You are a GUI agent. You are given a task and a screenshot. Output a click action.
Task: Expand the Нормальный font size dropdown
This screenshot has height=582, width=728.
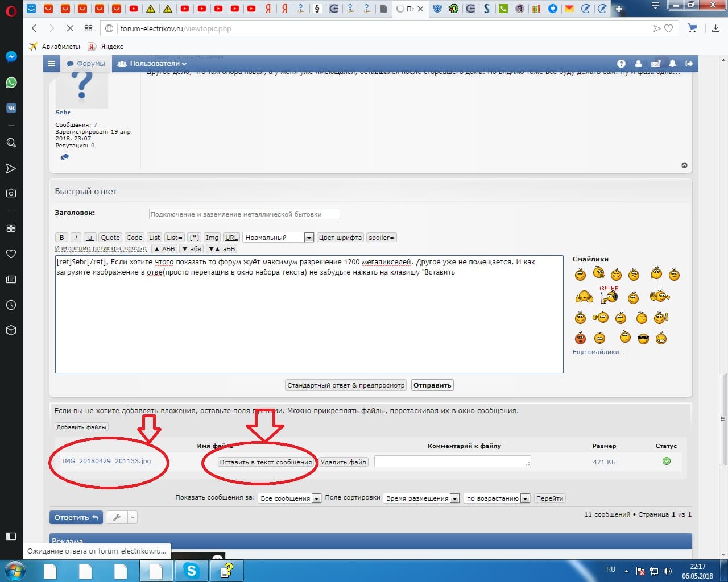309,238
